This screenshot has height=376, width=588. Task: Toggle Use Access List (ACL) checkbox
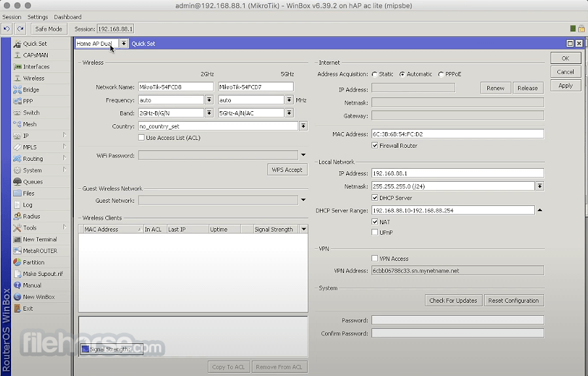pyautogui.click(x=141, y=137)
